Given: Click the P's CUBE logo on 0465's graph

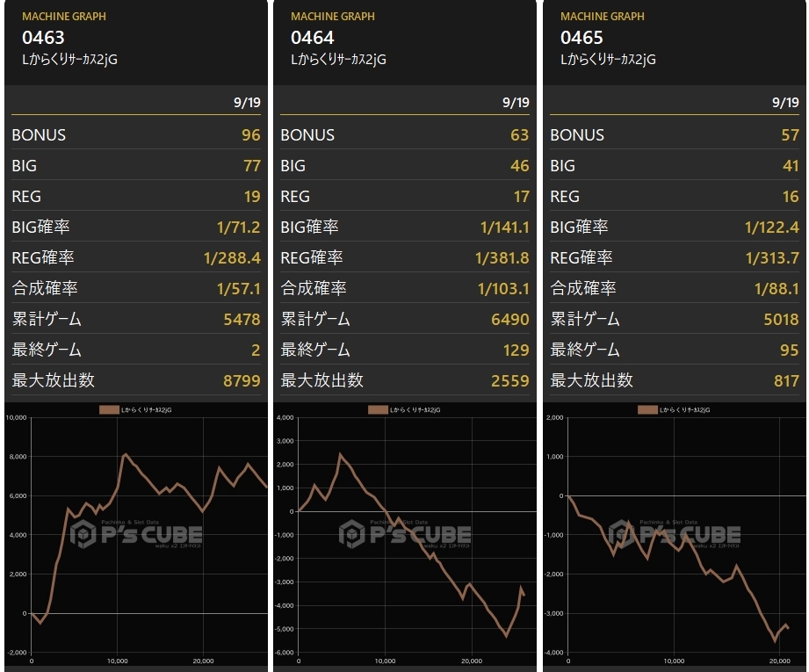Looking at the screenshot, I should click(675, 534).
